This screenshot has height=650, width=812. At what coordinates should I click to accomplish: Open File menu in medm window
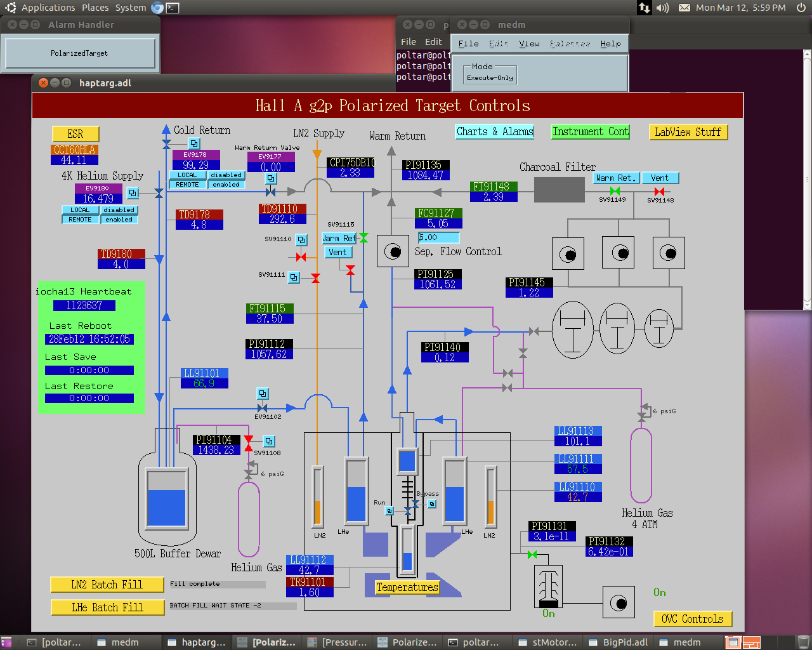469,44
